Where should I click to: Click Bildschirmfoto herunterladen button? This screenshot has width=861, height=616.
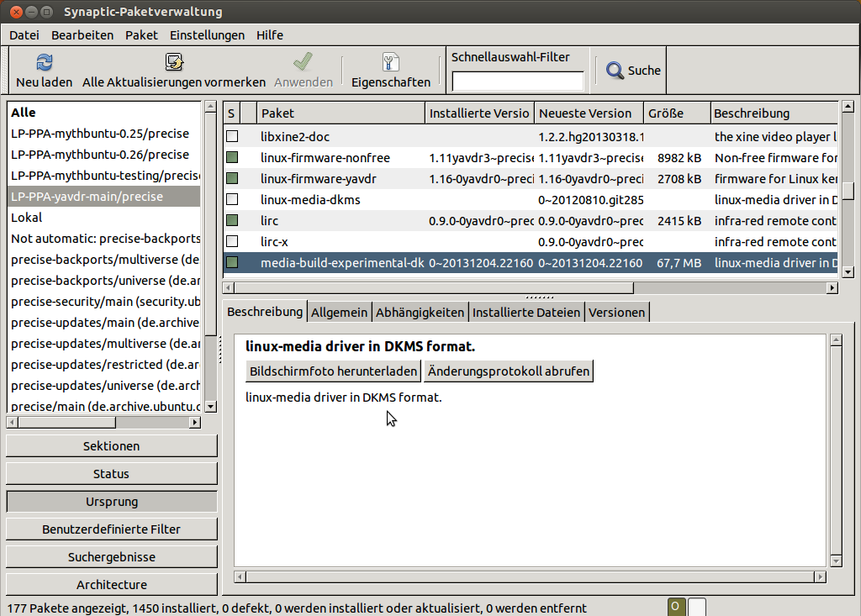pyautogui.click(x=333, y=371)
